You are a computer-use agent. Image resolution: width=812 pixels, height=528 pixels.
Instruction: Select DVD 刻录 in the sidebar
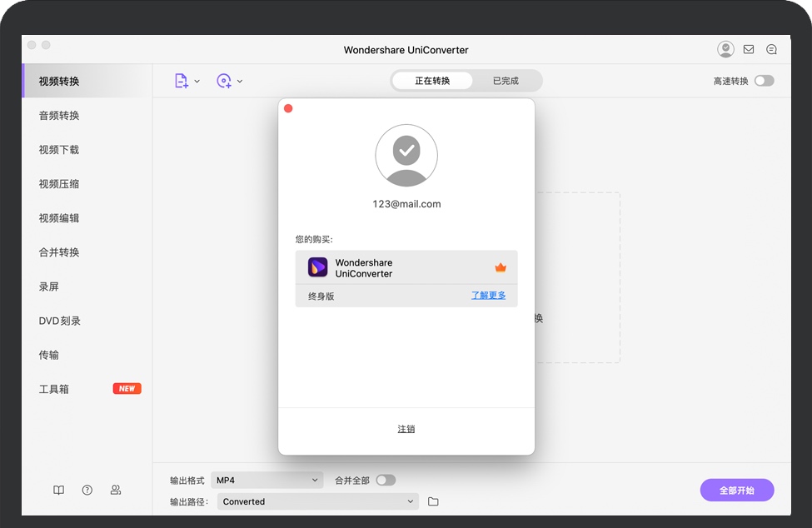[x=87, y=321]
